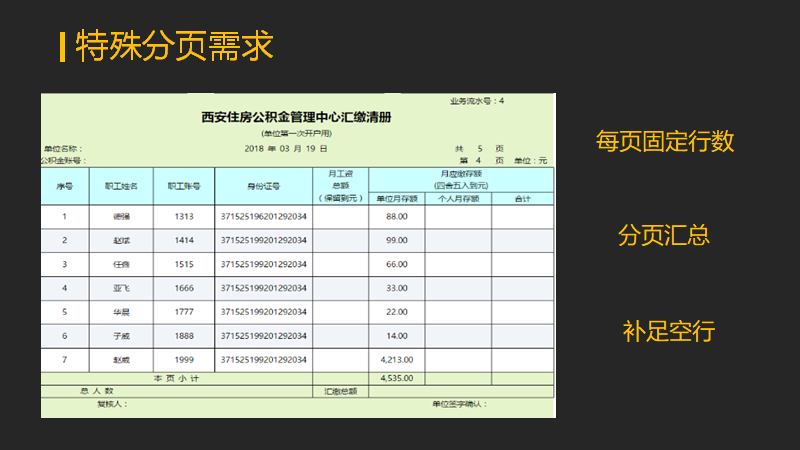Click the cell with value 88.00

[397, 216]
